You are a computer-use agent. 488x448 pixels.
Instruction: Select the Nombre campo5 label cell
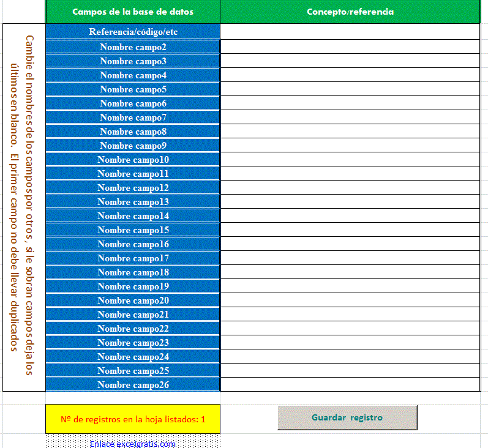[133, 89]
